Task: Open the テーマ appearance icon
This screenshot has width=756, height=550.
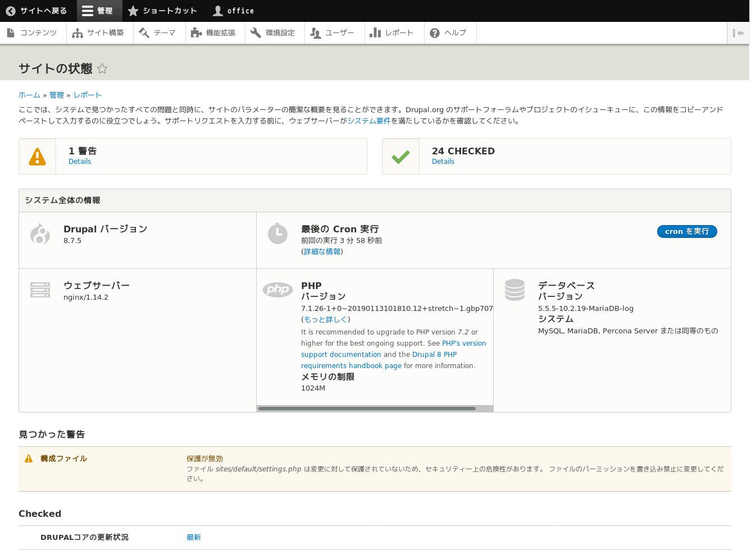Action: (144, 33)
